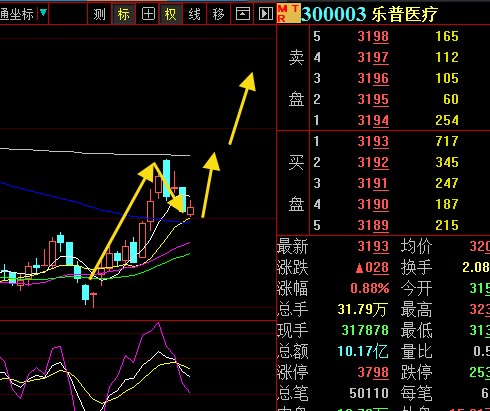
Task: Click buy level 1 price 3193
Action: (x=373, y=141)
